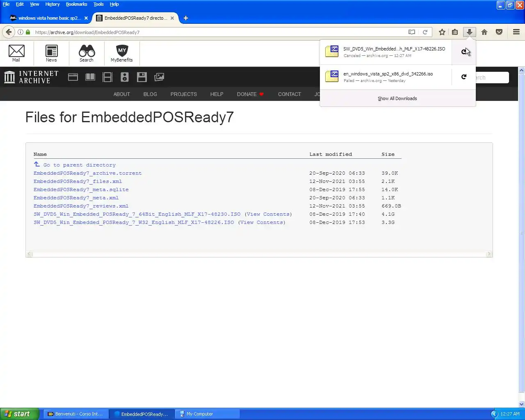
Task: Retry the failed windows_vista_sp2 download
Action: click(x=464, y=77)
